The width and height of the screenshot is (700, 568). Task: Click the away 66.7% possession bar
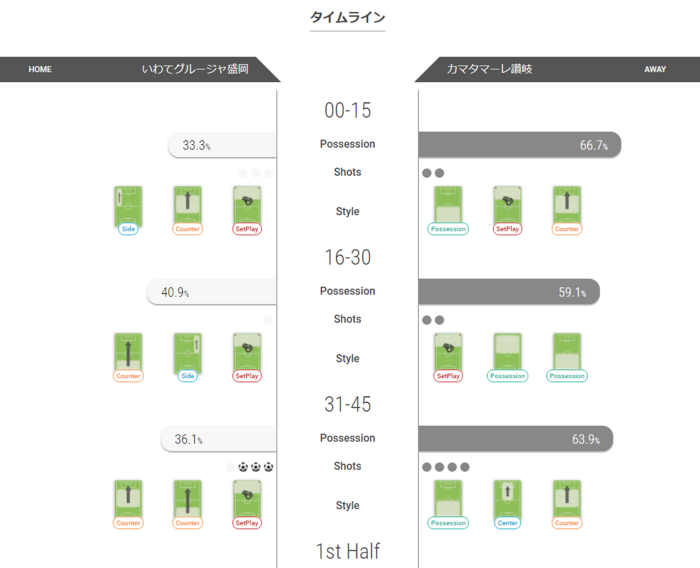point(520,145)
